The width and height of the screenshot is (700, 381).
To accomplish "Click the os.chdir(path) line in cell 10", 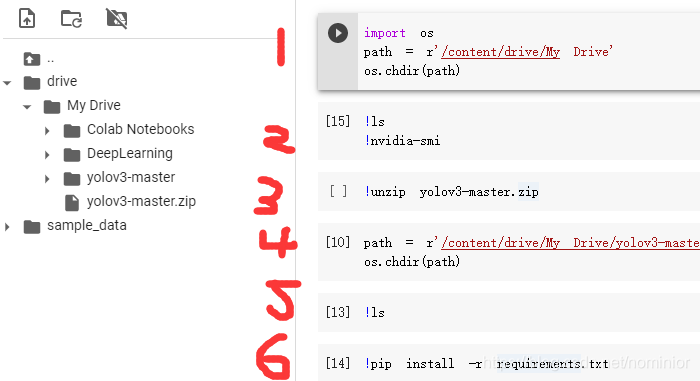I will click(x=412, y=262).
